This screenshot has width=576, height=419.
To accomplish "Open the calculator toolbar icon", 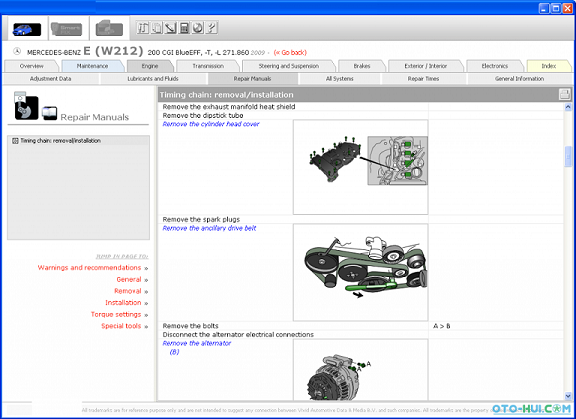I will (x=184, y=28).
